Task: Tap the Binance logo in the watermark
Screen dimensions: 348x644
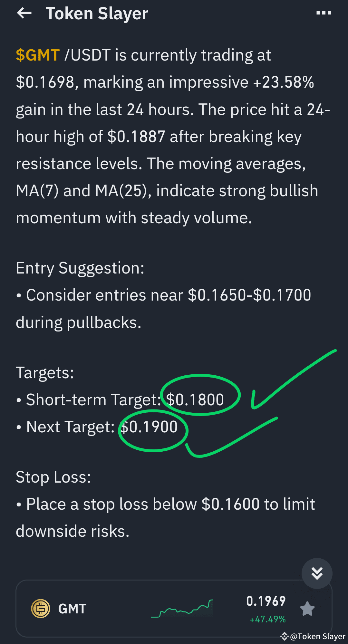Action: click(x=285, y=636)
